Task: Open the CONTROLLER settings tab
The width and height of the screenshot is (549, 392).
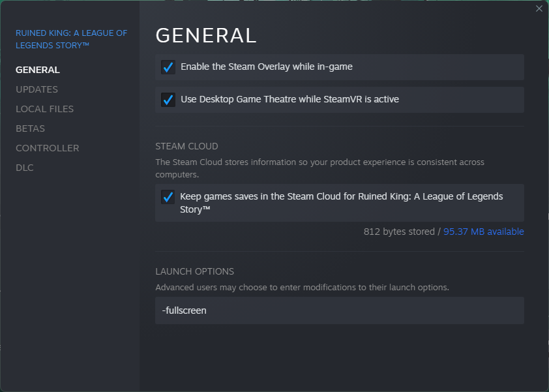Action: coord(47,148)
